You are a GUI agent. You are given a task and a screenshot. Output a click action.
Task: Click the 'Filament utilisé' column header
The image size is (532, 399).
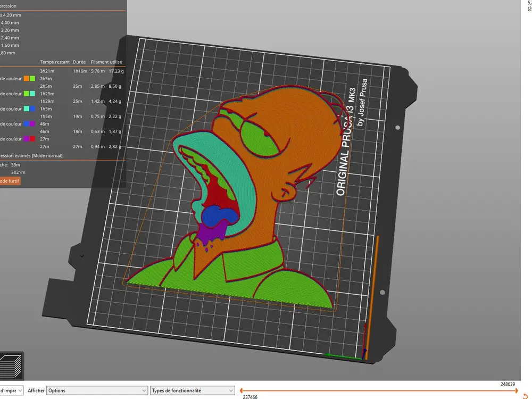pyautogui.click(x=106, y=62)
